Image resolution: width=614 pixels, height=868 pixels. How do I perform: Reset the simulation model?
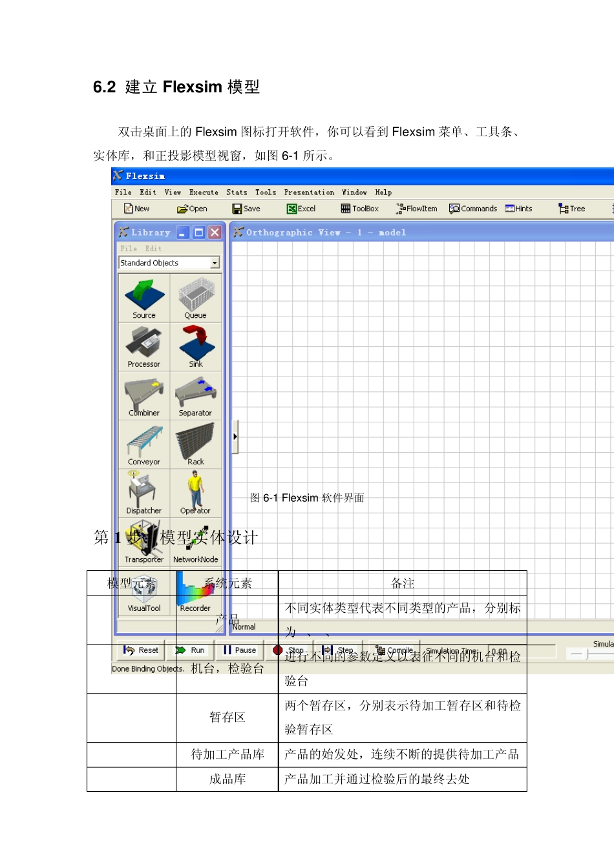[x=141, y=650]
